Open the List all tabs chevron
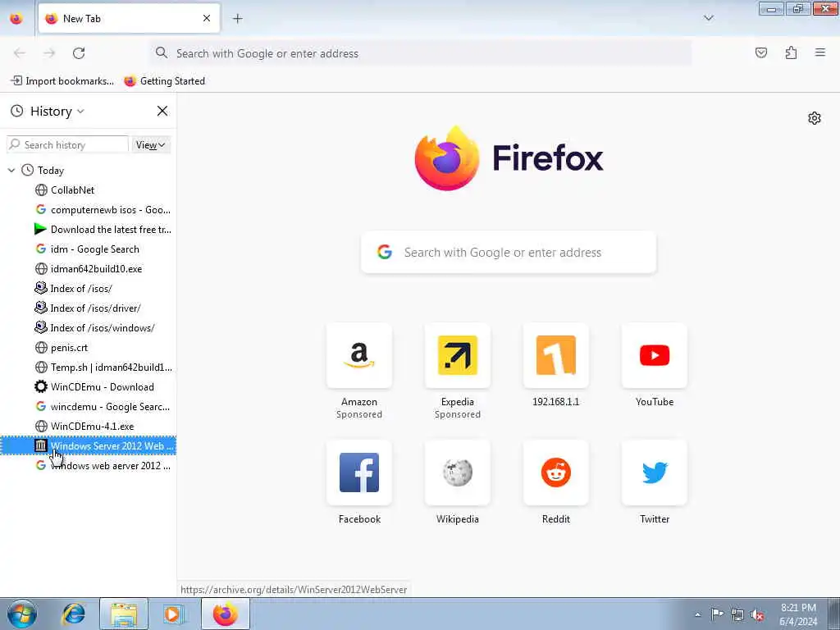The height and width of the screenshot is (630, 840). click(708, 18)
